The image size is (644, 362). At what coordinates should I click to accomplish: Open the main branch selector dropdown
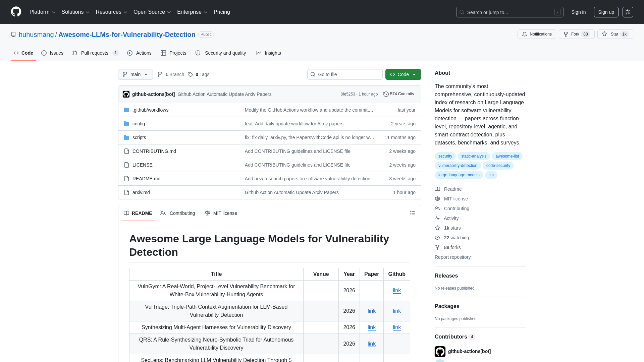click(136, 74)
